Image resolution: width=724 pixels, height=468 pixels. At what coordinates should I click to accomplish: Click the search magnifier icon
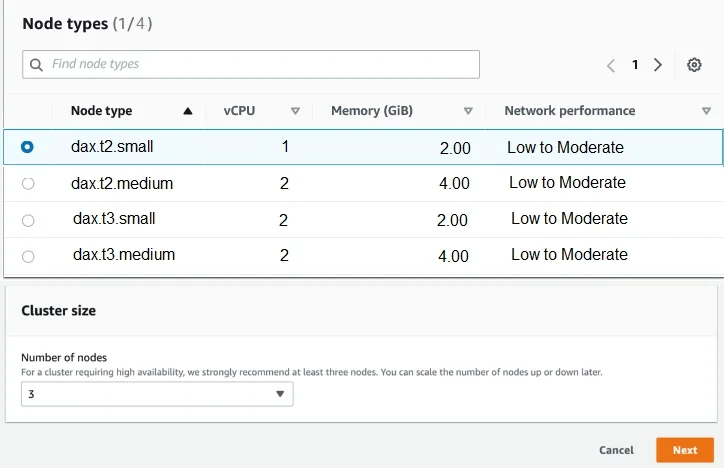(x=36, y=65)
